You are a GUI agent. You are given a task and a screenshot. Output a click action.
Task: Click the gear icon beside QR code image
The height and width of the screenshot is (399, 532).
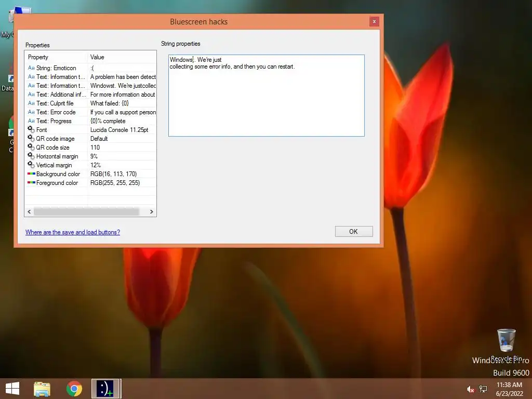[31, 138]
